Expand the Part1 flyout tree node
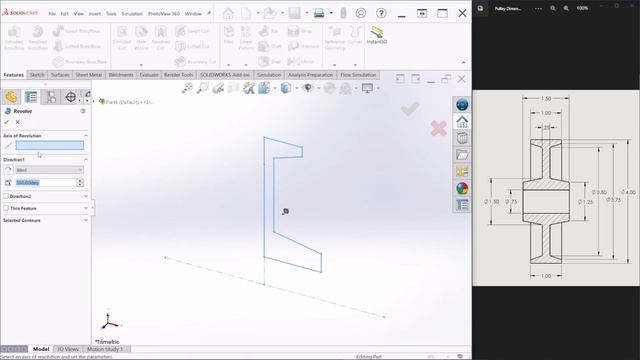The height and width of the screenshot is (360, 640). [94, 102]
